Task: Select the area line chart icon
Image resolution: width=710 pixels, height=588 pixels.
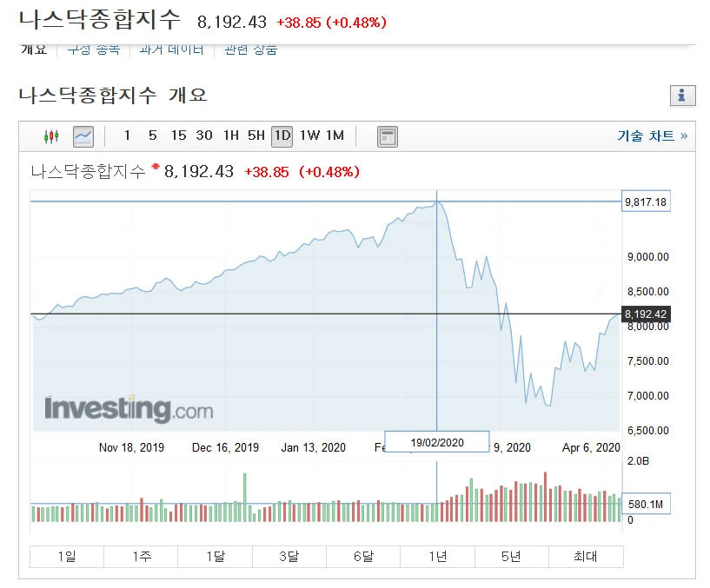Action: [x=83, y=136]
